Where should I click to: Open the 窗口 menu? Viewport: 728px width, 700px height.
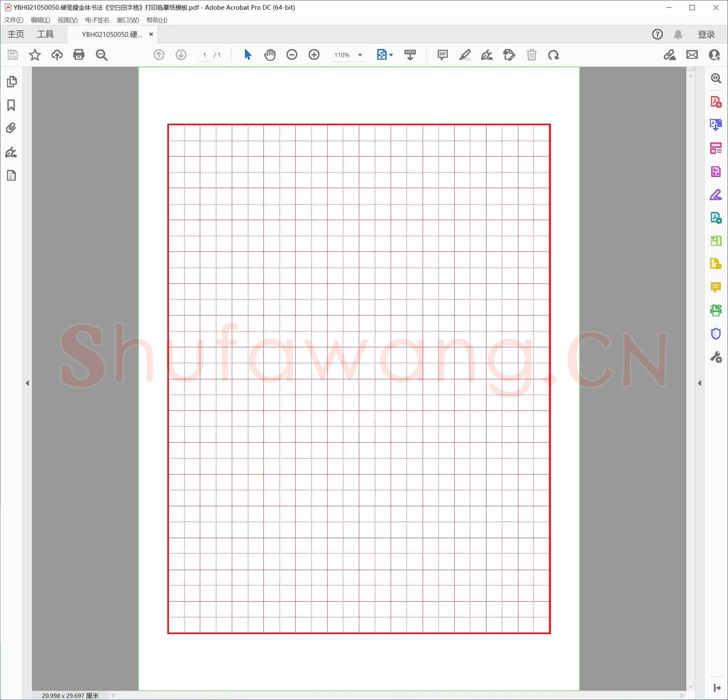128,20
